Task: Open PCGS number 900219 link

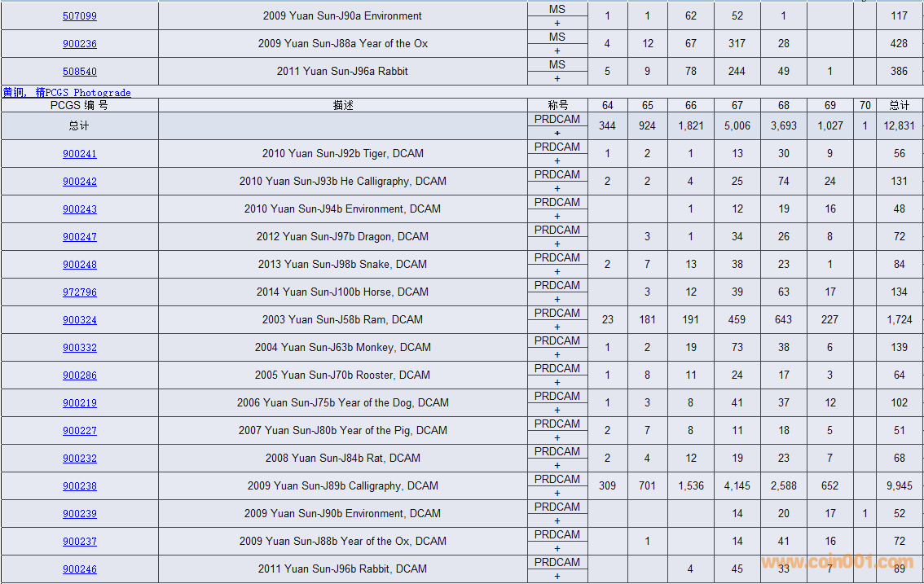Action: point(80,403)
